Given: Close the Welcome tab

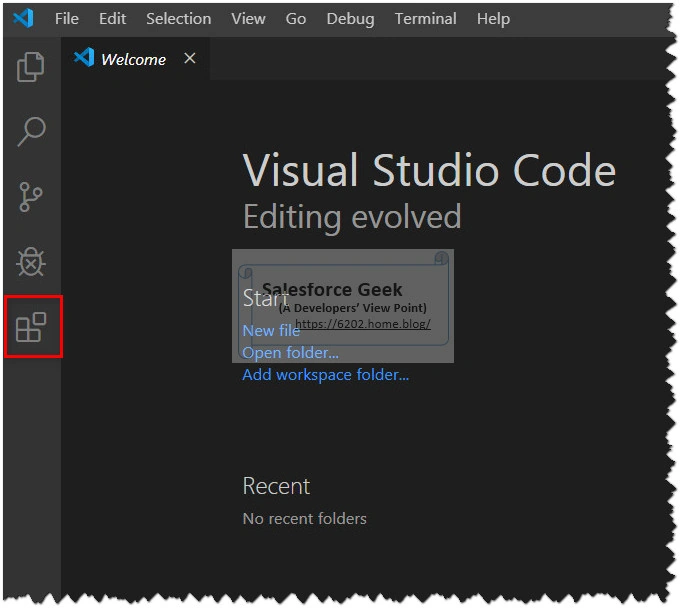Looking at the screenshot, I should tap(190, 58).
